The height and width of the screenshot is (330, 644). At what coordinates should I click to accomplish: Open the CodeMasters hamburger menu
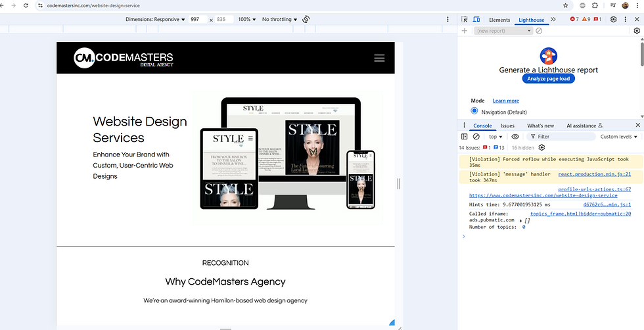pyautogui.click(x=379, y=58)
